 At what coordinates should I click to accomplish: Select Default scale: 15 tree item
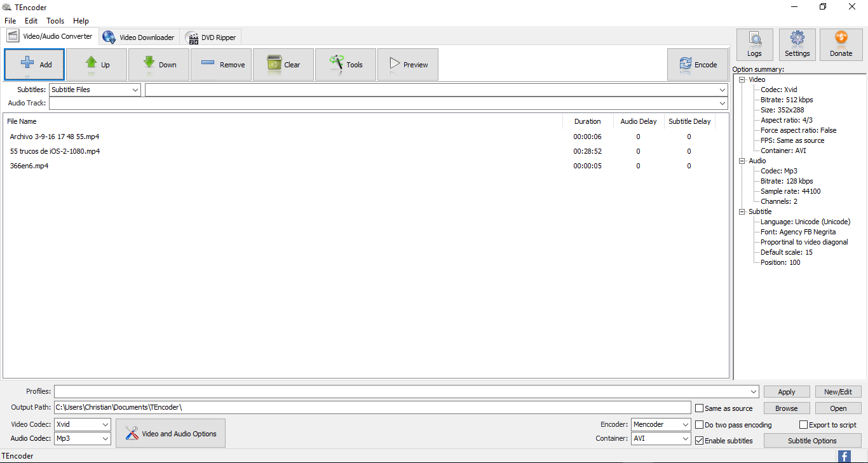787,252
